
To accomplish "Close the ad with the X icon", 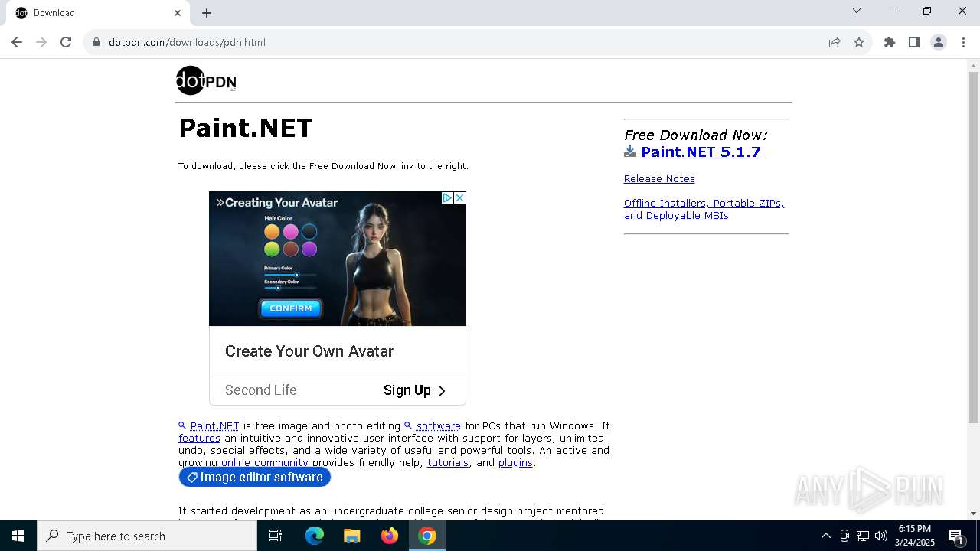I will 459,197.
